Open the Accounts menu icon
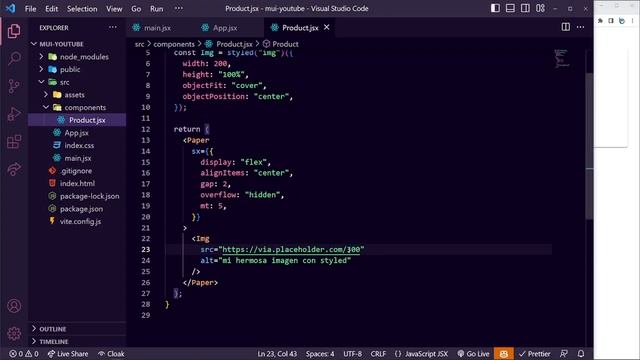The width and height of the screenshot is (640, 360). [14, 306]
